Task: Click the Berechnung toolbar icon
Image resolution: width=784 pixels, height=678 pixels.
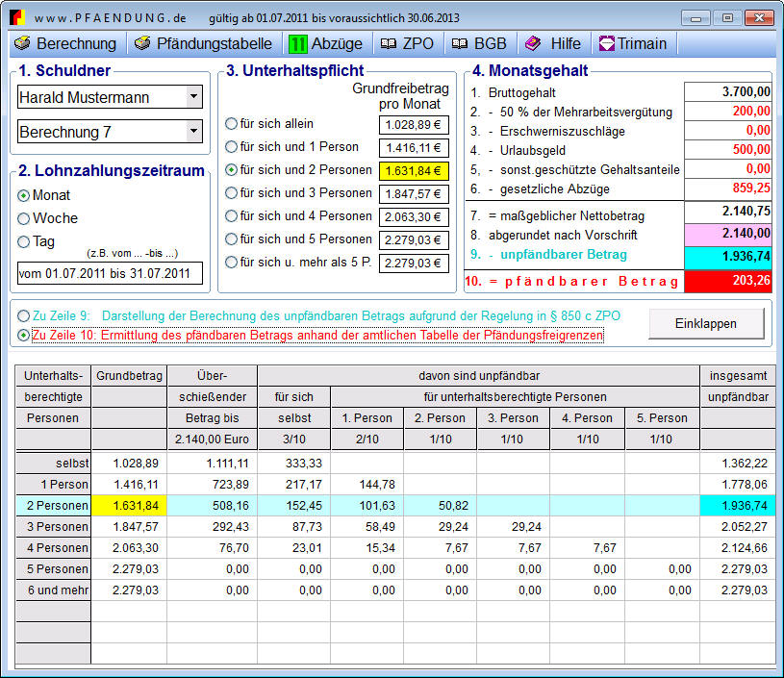Action: pos(22,43)
